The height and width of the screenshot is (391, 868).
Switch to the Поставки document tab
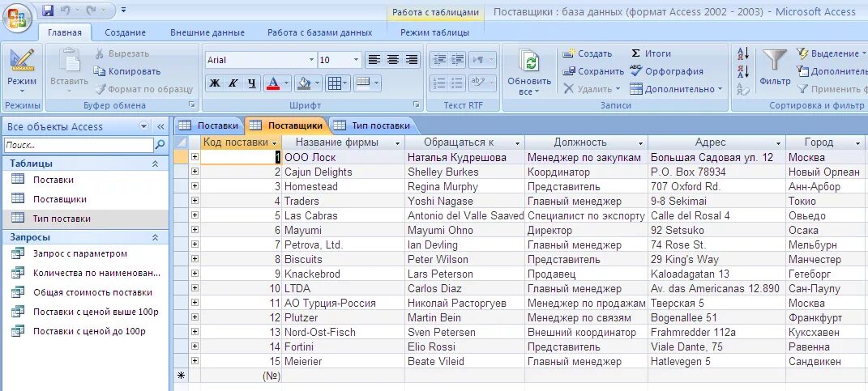click(x=209, y=125)
